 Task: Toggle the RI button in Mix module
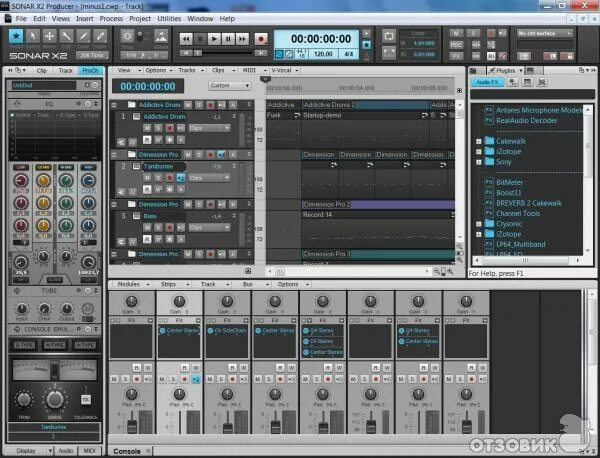click(x=491, y=56)
